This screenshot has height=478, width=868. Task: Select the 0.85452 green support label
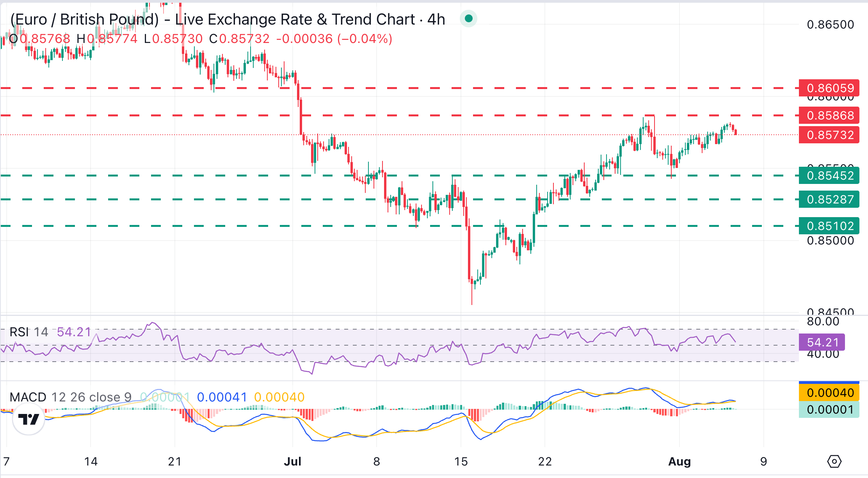click(829, 176)
